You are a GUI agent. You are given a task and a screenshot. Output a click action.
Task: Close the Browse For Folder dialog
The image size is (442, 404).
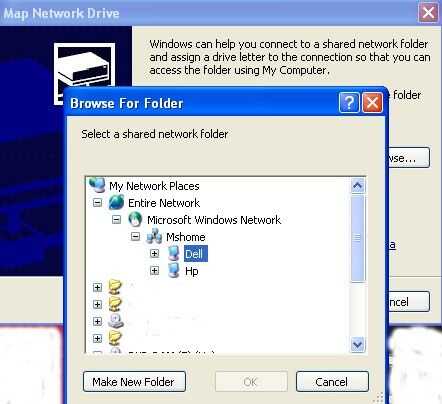point(372,103)
